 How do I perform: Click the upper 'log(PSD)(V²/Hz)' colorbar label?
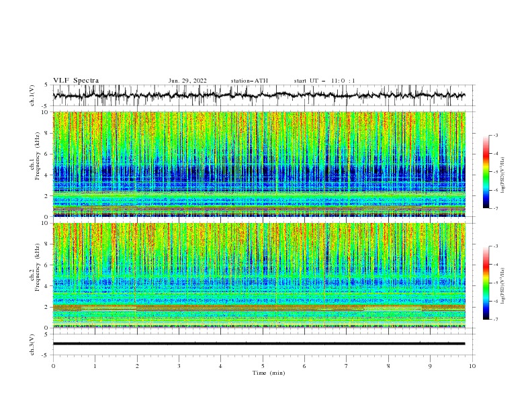(502, 175)
